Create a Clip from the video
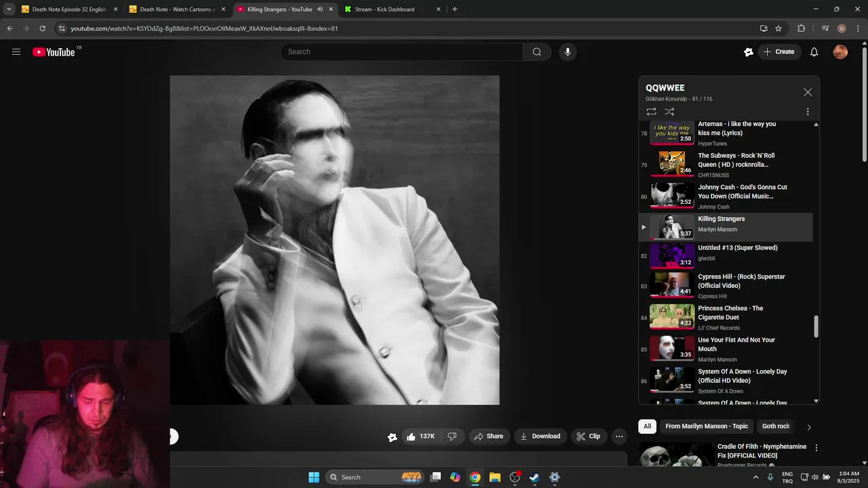This screenshot has width=868, height=488. [x=589, y=436]
